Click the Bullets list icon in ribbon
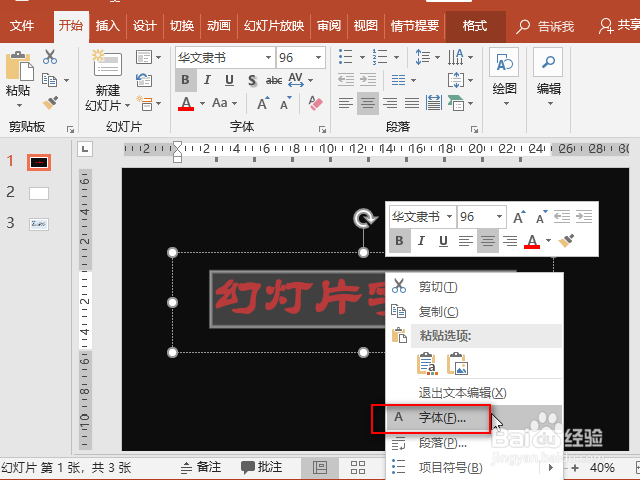The width and height of the screenshot is (640, 480). point(345,57)
